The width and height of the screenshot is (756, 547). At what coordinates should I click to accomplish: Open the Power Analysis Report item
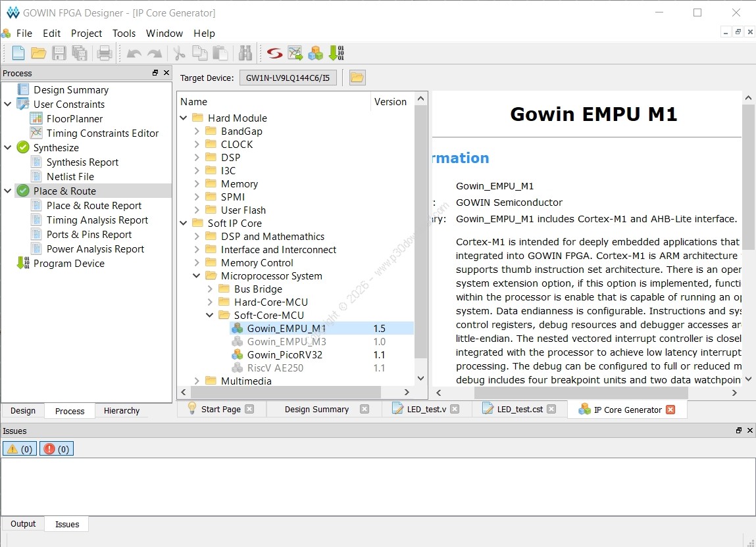(95, 249)
